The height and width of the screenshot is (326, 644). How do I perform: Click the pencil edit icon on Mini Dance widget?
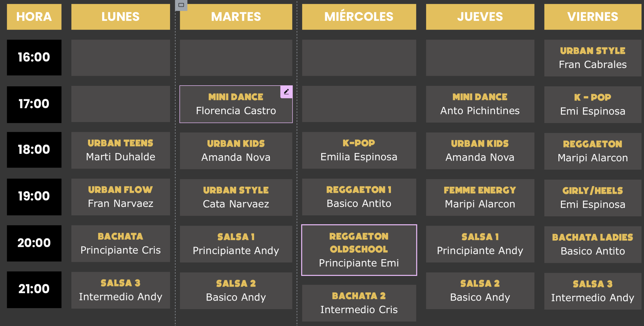286,92
